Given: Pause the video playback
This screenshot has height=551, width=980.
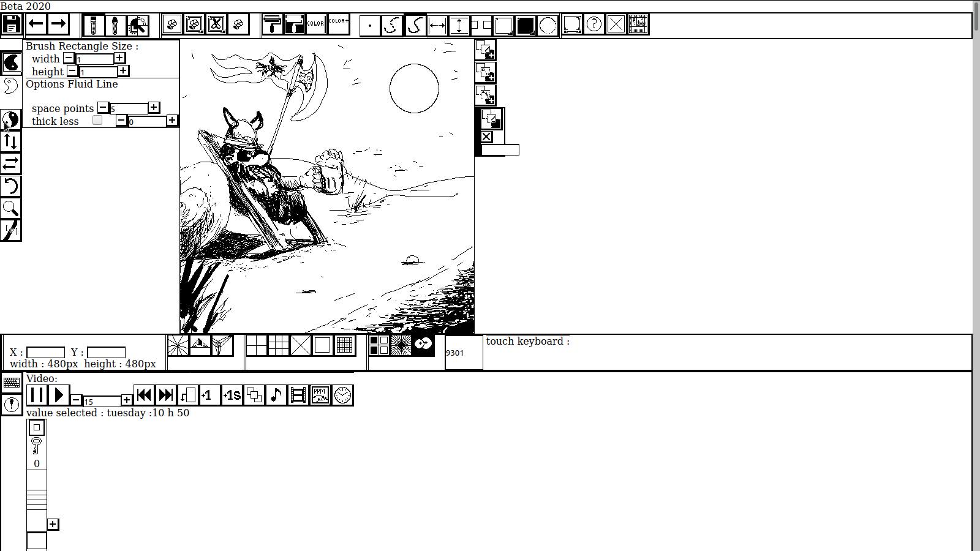Looking at the screenshot, I should tap(37, 395).
